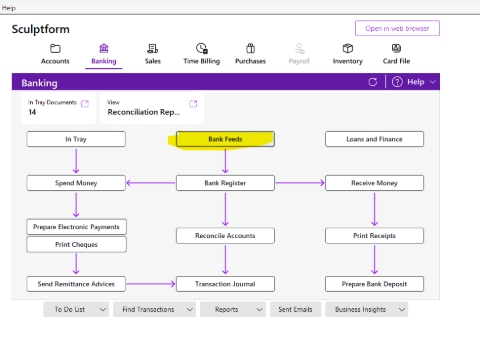Viewport: 480px width, 360px height.
Task: Expand the Find Transactions dropdown arrow
Action: tap(190, 310)
